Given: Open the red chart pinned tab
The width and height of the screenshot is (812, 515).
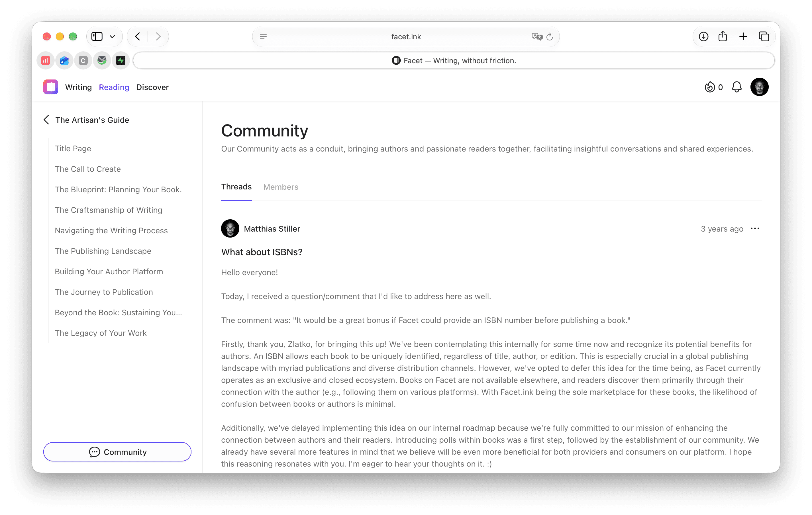Looking at the screenshot, I should (x=46, y=60).
